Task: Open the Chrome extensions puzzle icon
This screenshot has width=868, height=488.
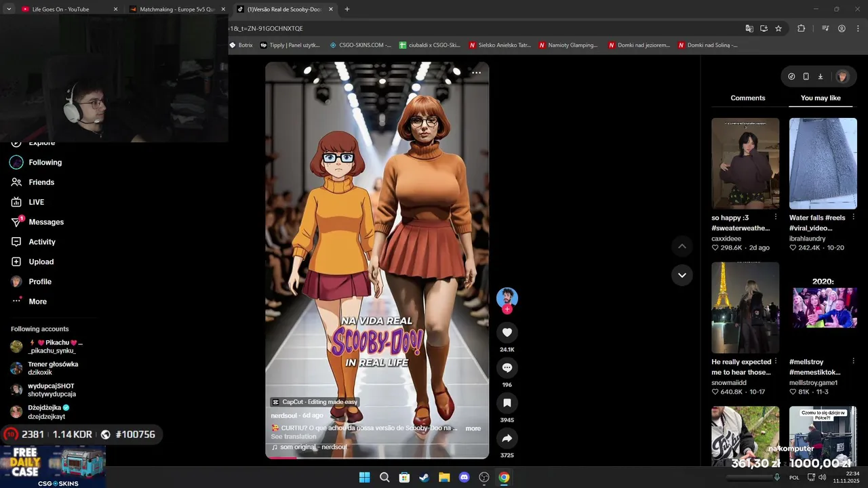Action: tap(802, 28)
